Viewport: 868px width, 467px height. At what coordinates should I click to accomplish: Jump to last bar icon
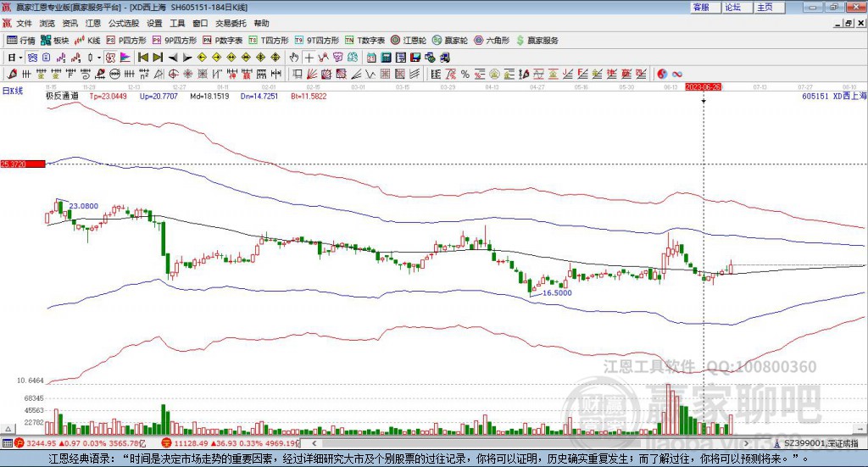click(158, 58)
